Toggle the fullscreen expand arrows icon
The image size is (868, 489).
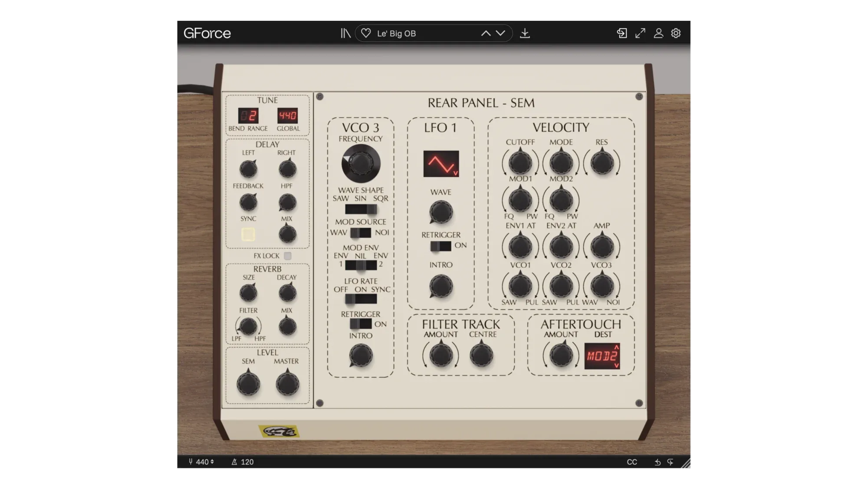coord(640,33)
